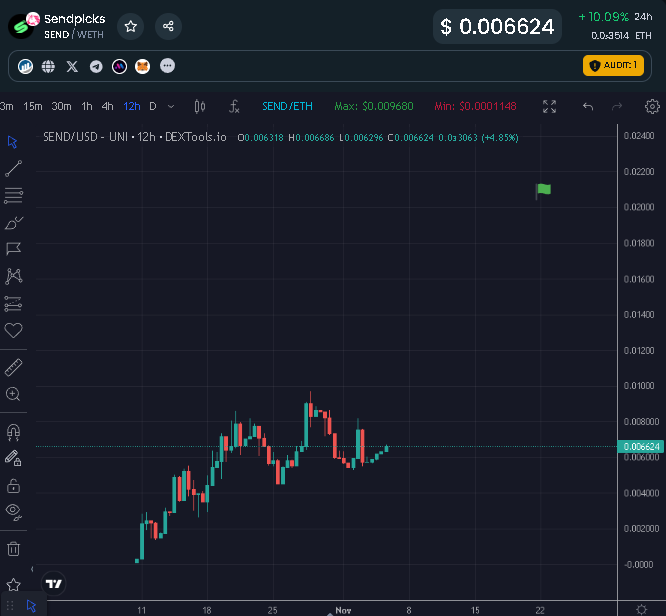Open the candle chart type selector

coord(200,106)
